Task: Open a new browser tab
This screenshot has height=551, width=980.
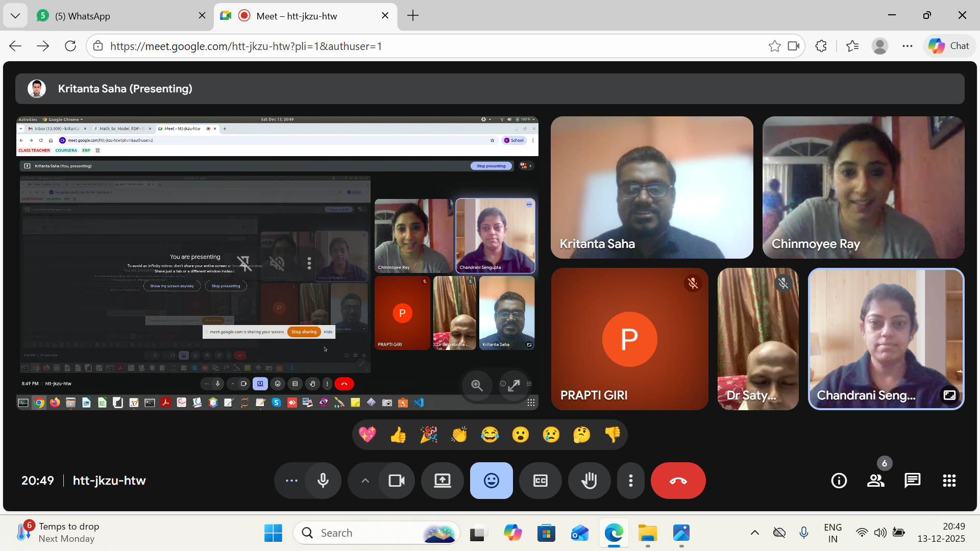Action: coord(413,16)
